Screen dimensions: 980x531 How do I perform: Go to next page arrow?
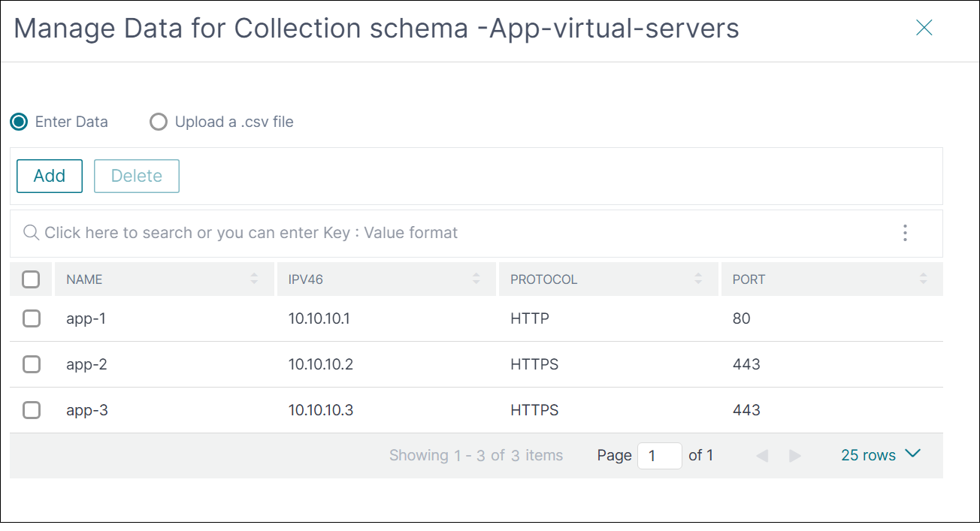795,456
